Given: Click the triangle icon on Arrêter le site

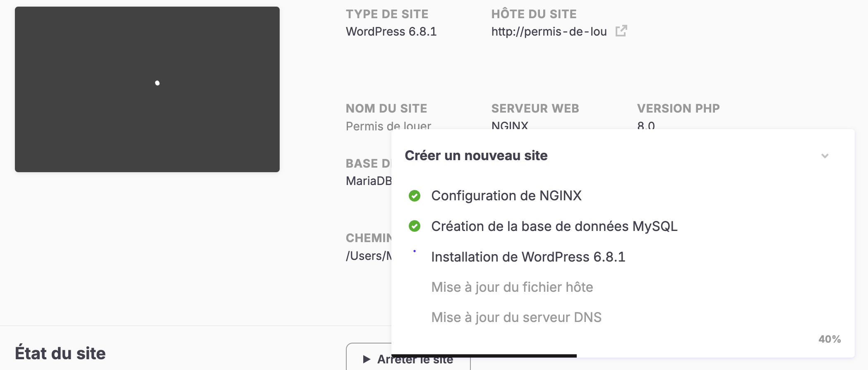Looking at the screenshot, I should coord(366,359).
